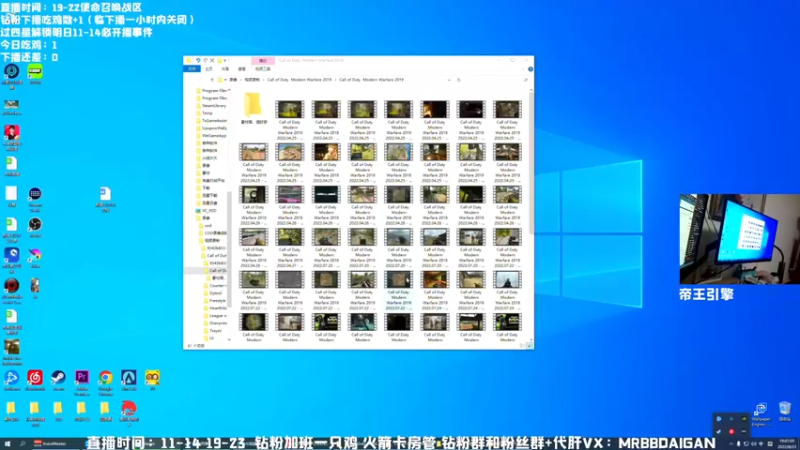
Task: Select the WeGameApps folder in navigation tree
Action: [211, 136]
